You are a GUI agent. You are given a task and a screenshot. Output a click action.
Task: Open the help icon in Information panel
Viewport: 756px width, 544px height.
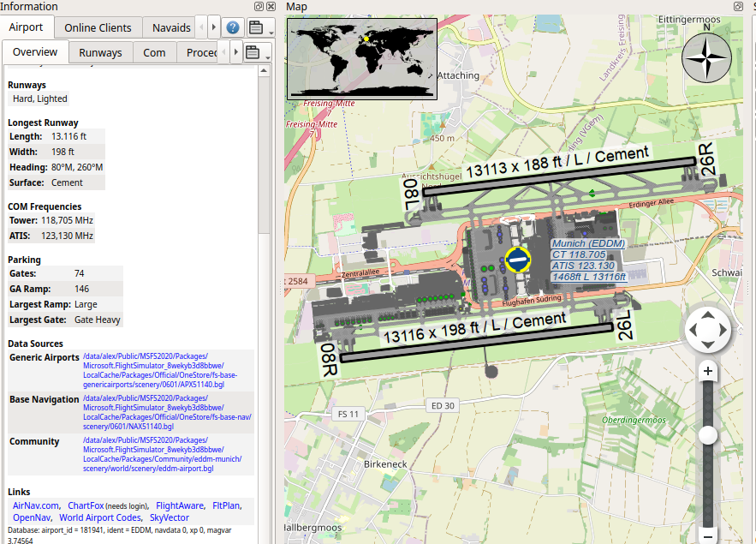tap(233, 27)
